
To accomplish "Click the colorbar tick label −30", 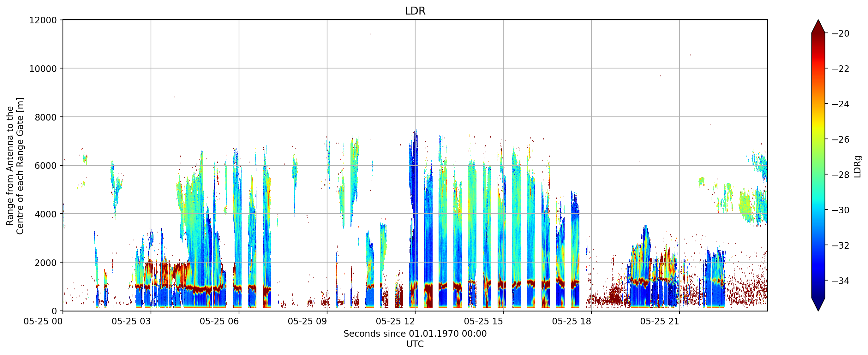I will tap(840, 210).
